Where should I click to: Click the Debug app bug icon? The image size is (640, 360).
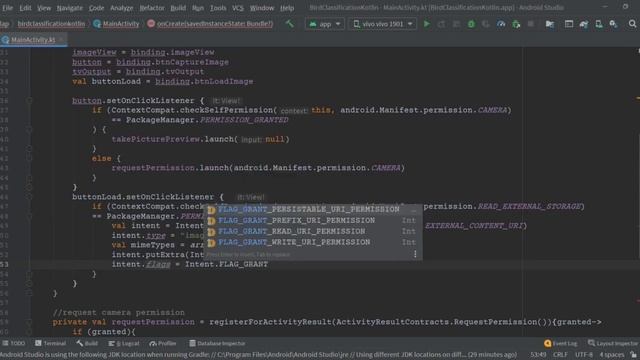pyautogui.click(x=471, y=24)
